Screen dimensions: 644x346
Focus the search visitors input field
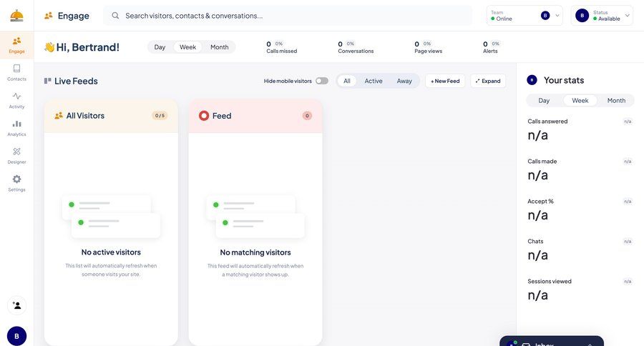click(x=288, y=16)
